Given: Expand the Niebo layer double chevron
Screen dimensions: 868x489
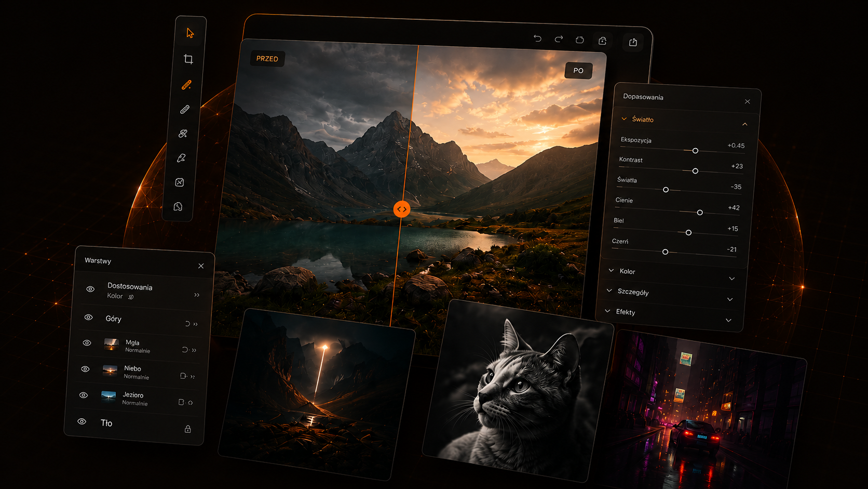Looking at the screenshot, I should (x=193, y=377).
